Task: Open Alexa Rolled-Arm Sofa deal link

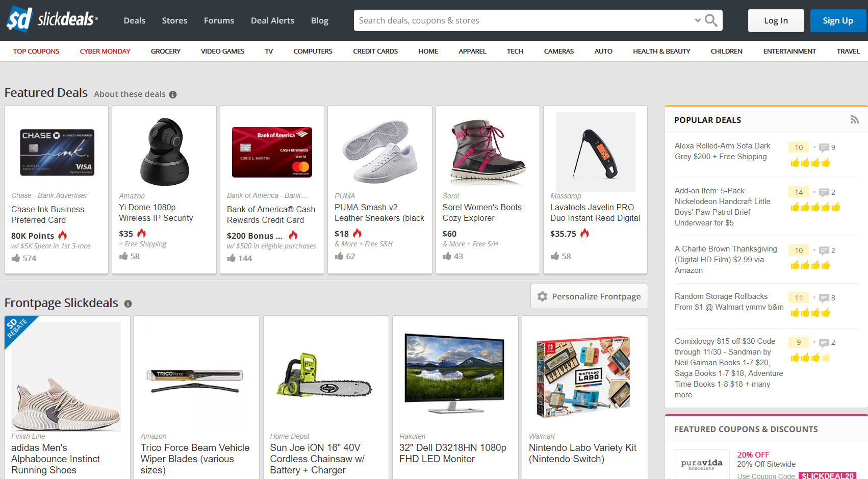Action: (x=723, y=151)
